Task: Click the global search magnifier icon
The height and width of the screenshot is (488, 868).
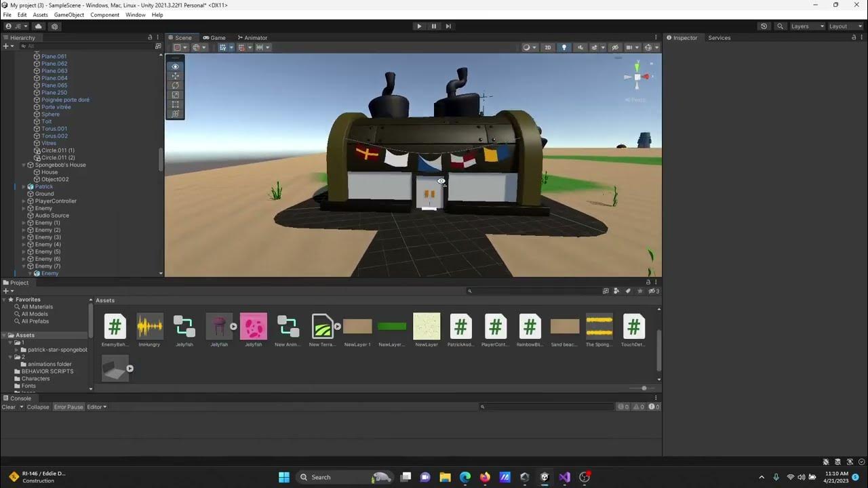Action: point(781,26)
